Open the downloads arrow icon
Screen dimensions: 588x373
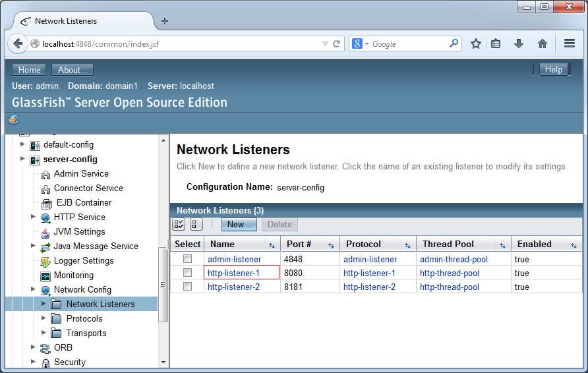click(519, 44)
